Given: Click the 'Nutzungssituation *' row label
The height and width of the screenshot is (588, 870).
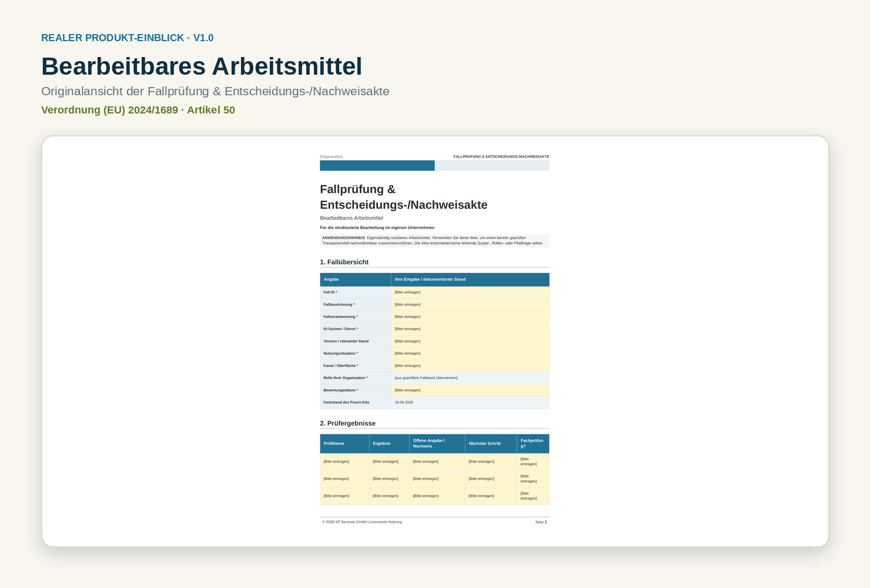Looking at the screenshot, I should pyautogui.click(x=356, y=353).
